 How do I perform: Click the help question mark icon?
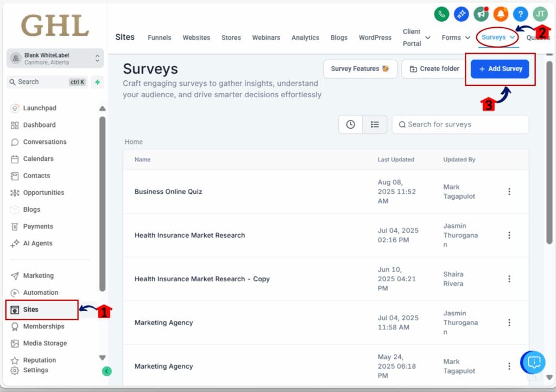pos(520,14)
